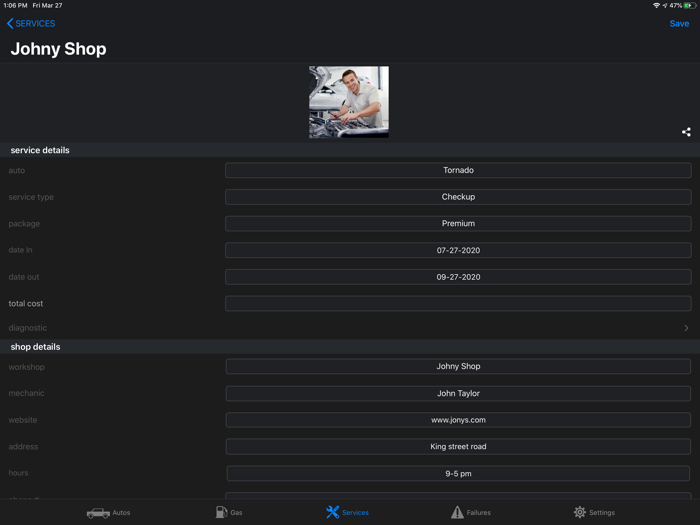Edit date out 09-27-2020
Viewport: 700px width, 525px height.
point(458,277)
